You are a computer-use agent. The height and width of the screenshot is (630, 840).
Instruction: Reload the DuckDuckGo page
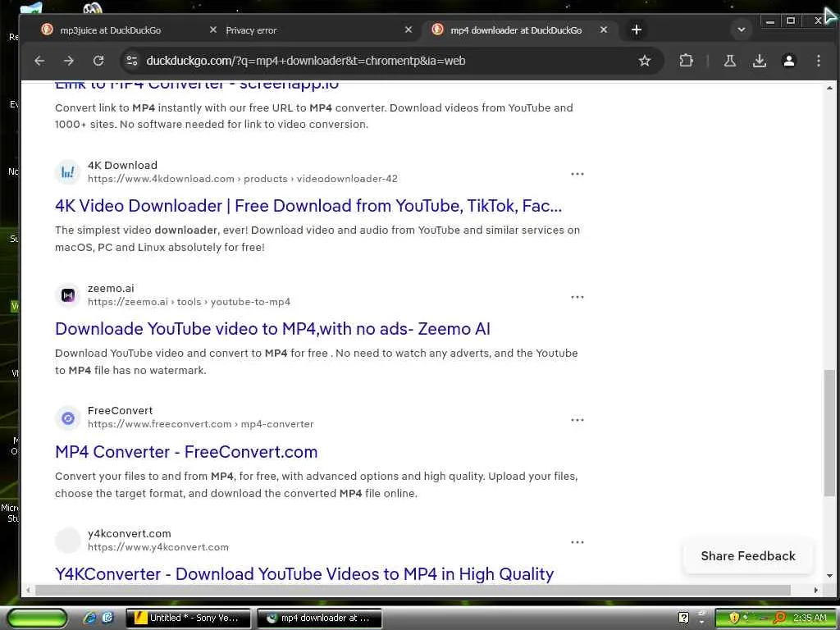pos(98,61)
